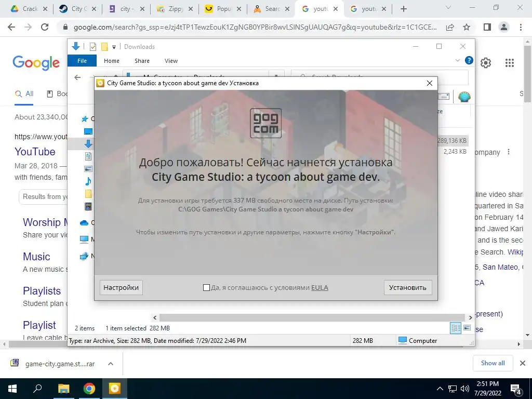Viewport: 532px width, 399px height.
Task: Click the New folder icon in Explorer title bar
Action: [x=104, y=47]
